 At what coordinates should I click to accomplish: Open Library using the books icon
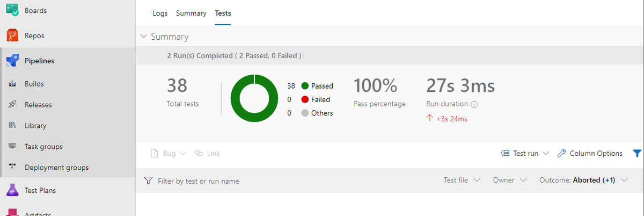(12, 126)
